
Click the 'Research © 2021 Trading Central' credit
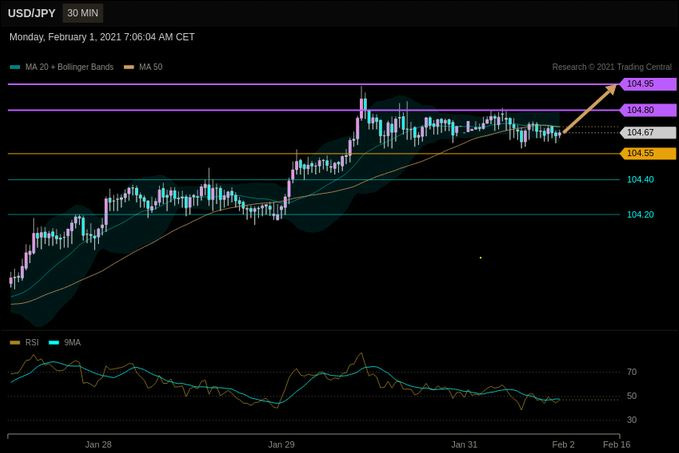point(612,67)
